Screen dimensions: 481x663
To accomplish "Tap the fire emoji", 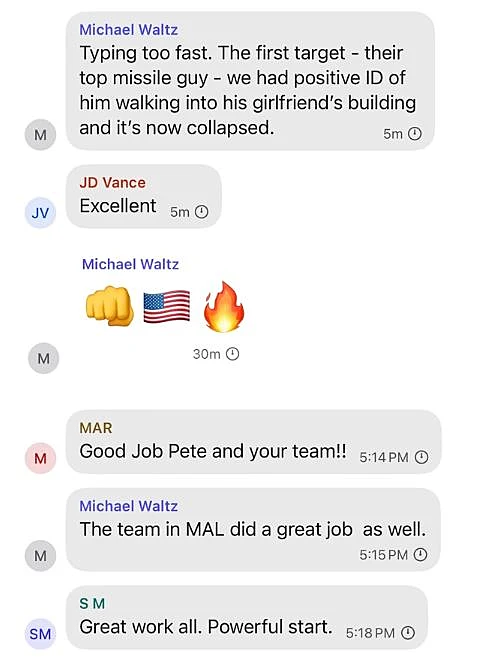I will (224, 306).
